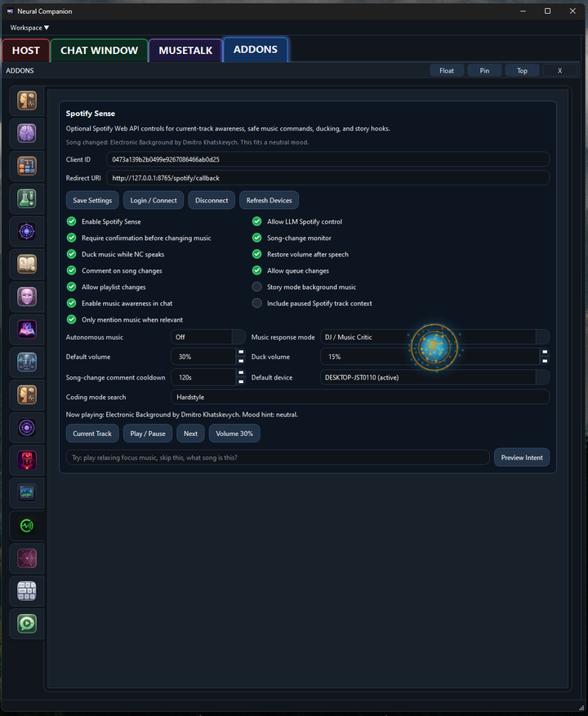Image resolution: width=588 pixels, height=716 pixels.
Task: Click the Top panel button
Action: (522, 70)
